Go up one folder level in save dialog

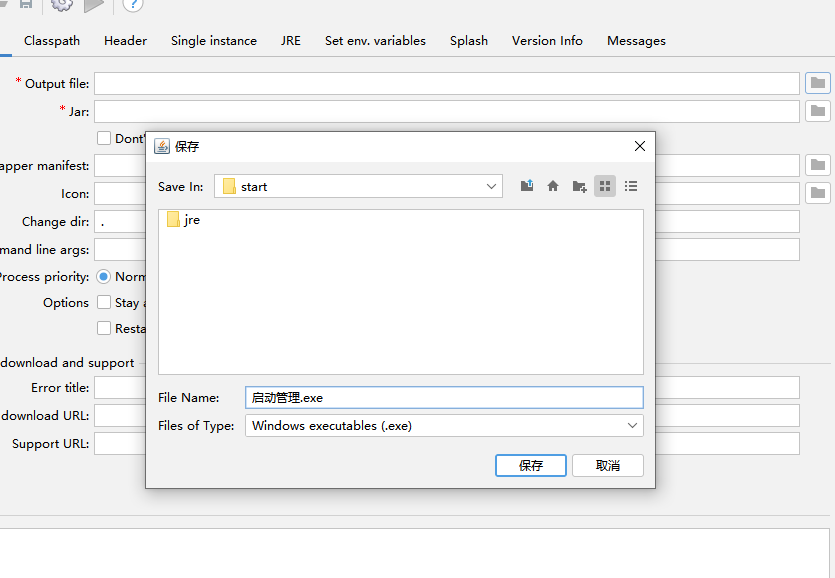click(x=527, y=186)
